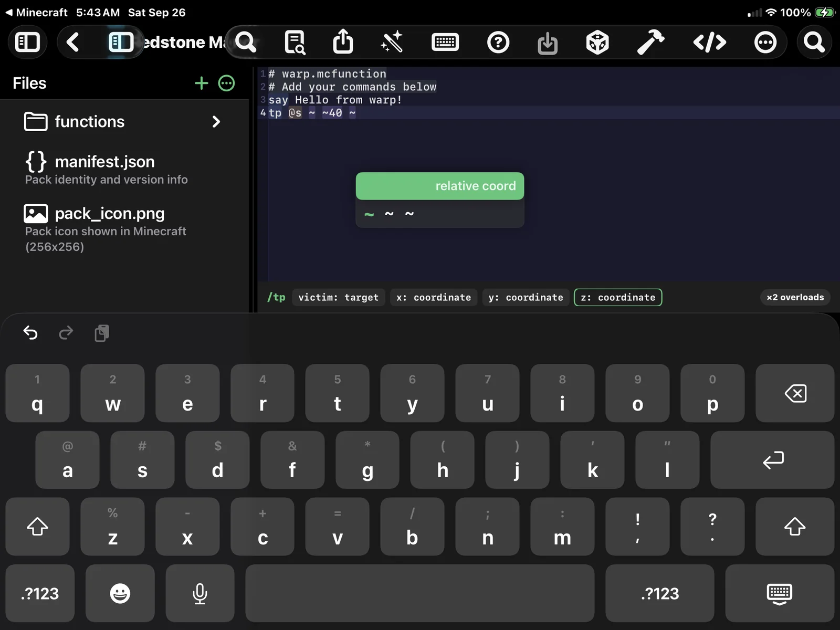Screen dimensions: 840x630
Task: Tap the share export icon
Action: [343, 41]
